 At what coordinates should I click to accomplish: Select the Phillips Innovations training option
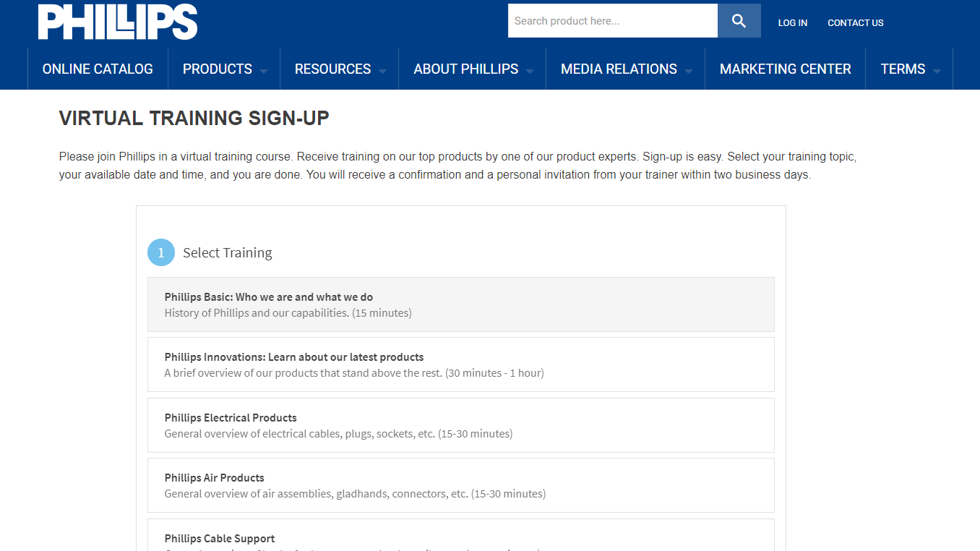460,364
